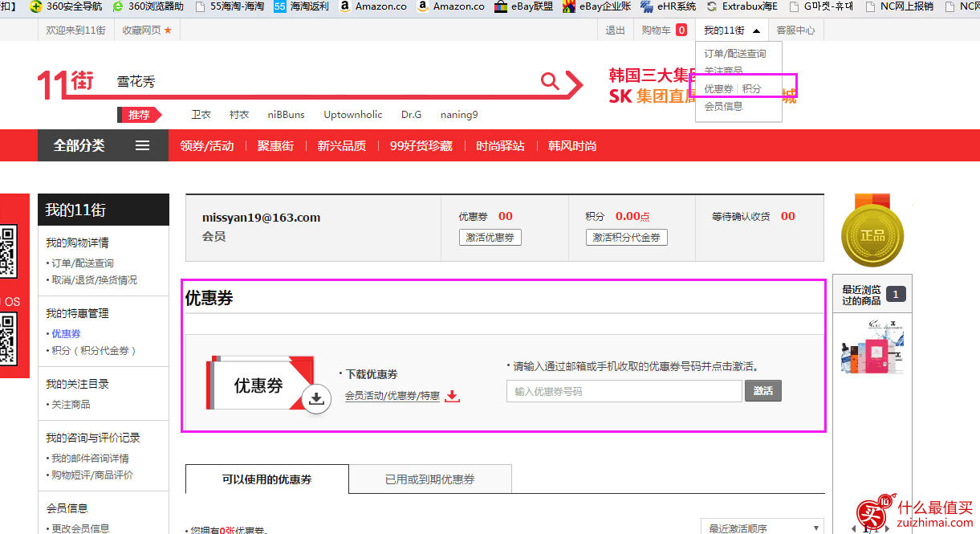
Task: Open the G마켓 bookmark
Action: (821, 6)
